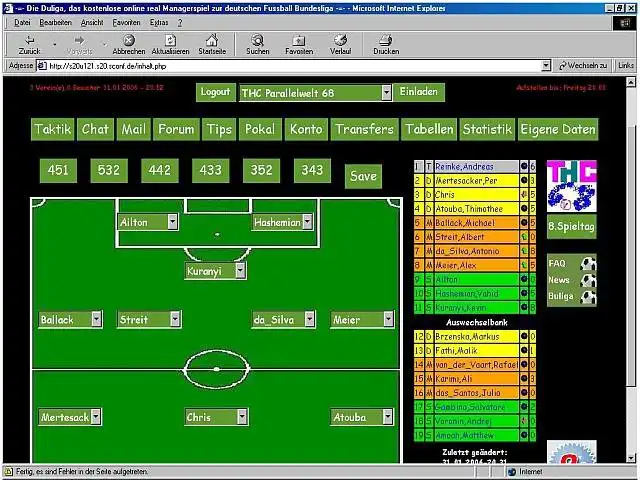Open the Favoriten toolbar icon
The height and width of the screenshot is (480, 640).
(299, 40)
